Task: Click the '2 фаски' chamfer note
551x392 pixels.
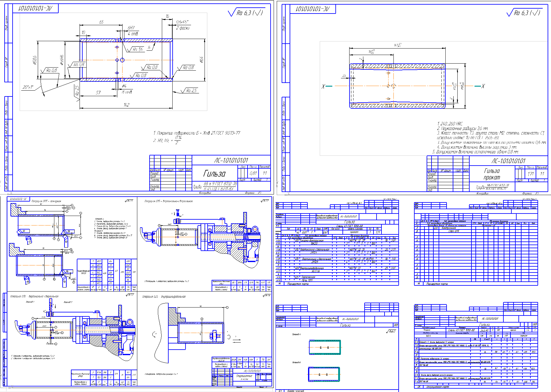Action: [x=183, y=28]
